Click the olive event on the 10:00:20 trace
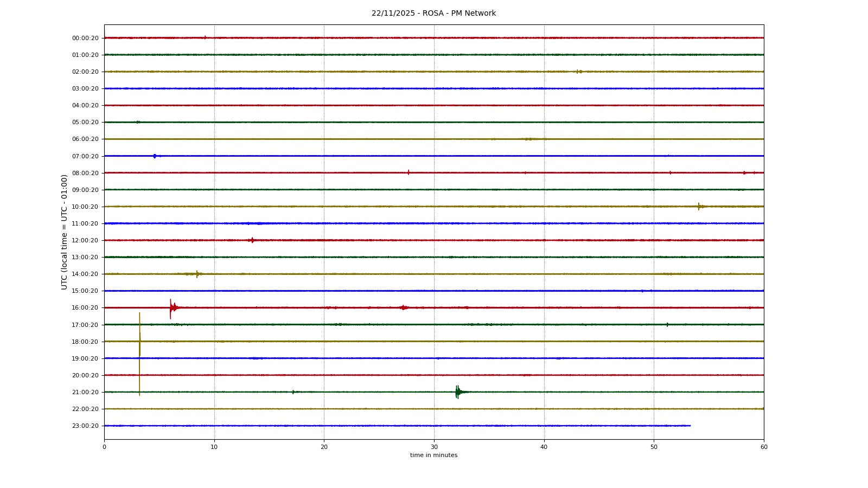The height and width of the screenshot is (488, 868). (699, 206)
